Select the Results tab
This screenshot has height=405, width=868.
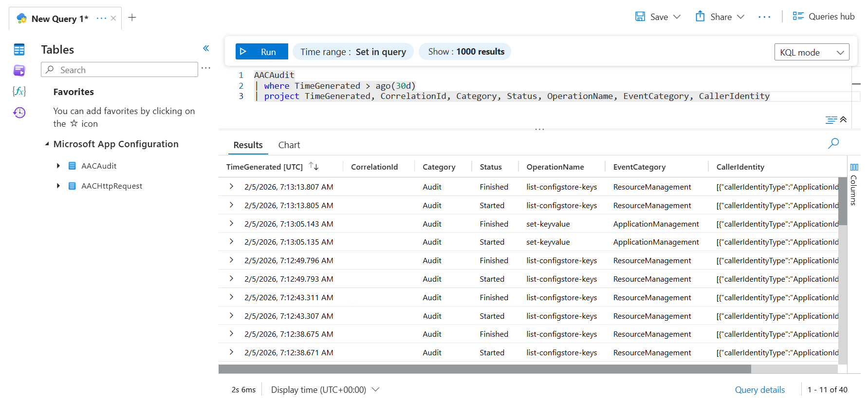pos(248,145)
